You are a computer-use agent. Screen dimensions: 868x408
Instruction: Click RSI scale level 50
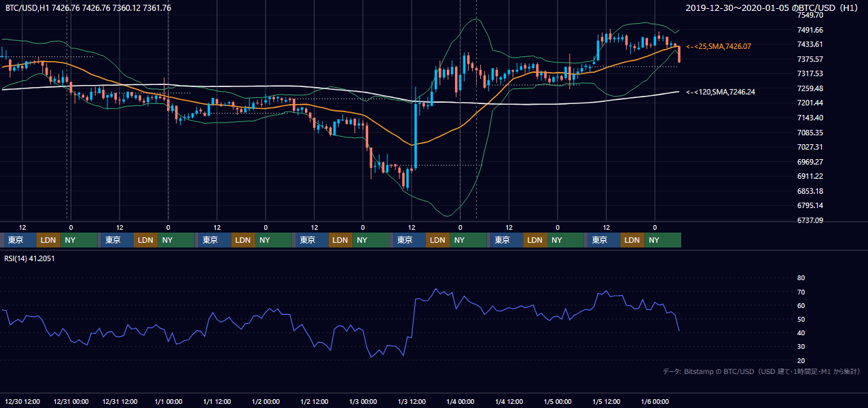(x=801, y=319)
